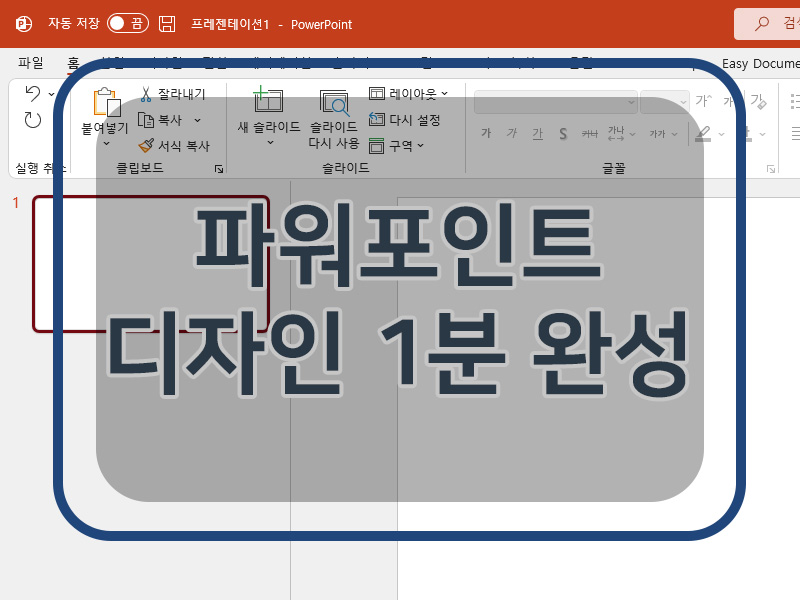Toggle bold 가 formatting
800x600 pixels.
click(x=486, y=133)
